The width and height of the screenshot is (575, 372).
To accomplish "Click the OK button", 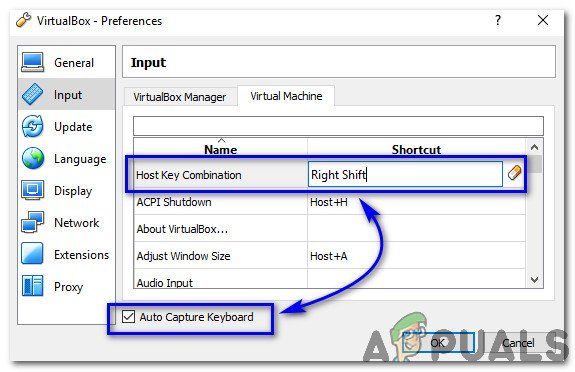I will [x=438, y=343].
